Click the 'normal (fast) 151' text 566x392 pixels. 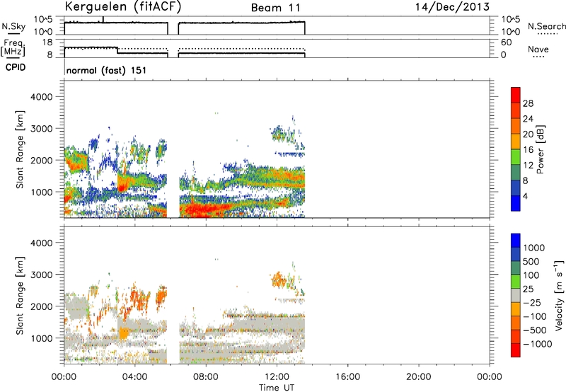point(107,70)
